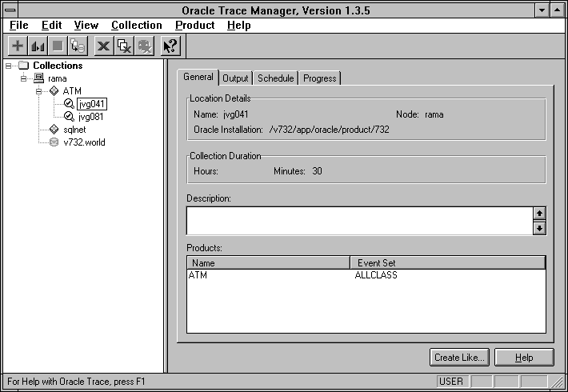
Task: Click the ALLCLASS event set cell
Action: click(x=376, y=275)
